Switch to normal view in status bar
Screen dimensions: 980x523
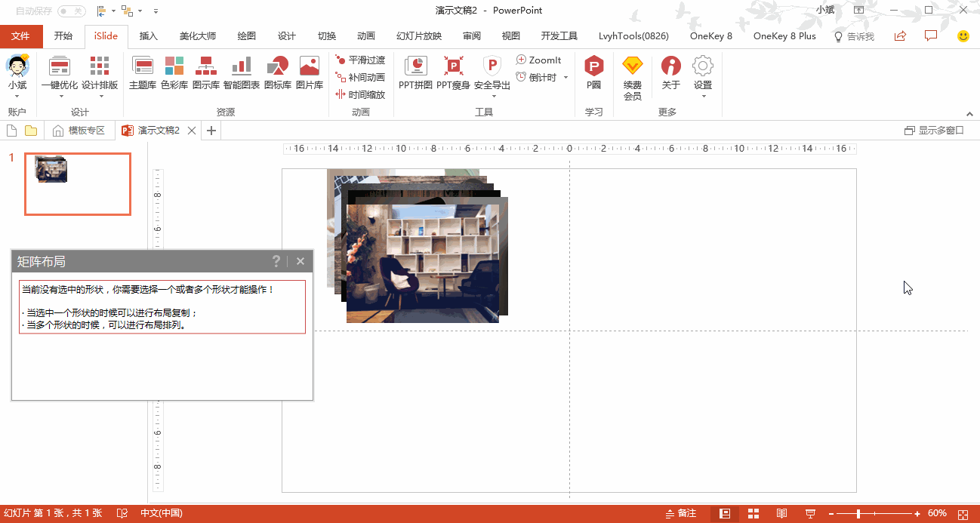(725, 513)
